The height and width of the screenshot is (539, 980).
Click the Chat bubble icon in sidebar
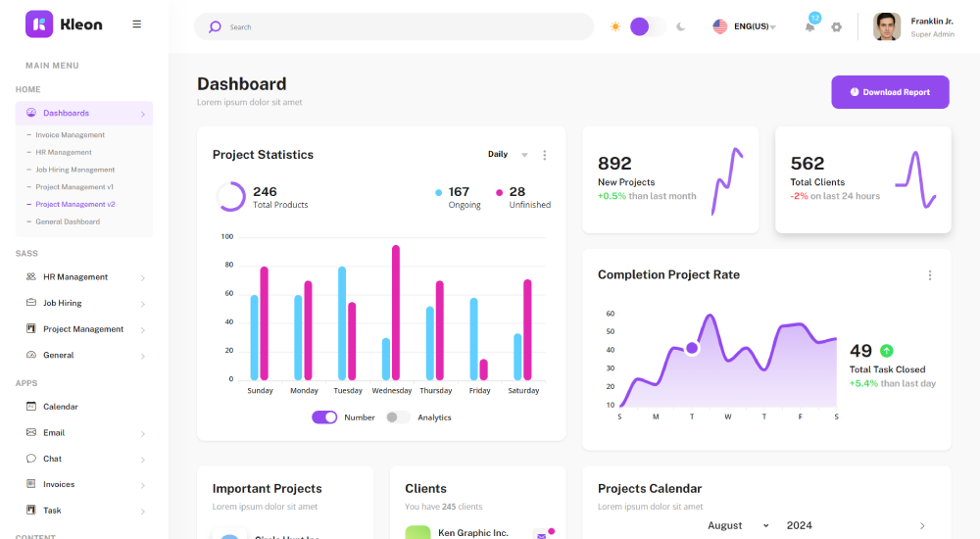click(x=31, y=459)
